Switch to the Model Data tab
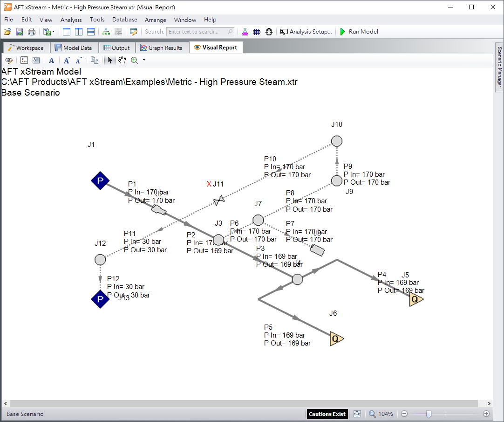Screen dimensions: 504x422 (74, 48)
